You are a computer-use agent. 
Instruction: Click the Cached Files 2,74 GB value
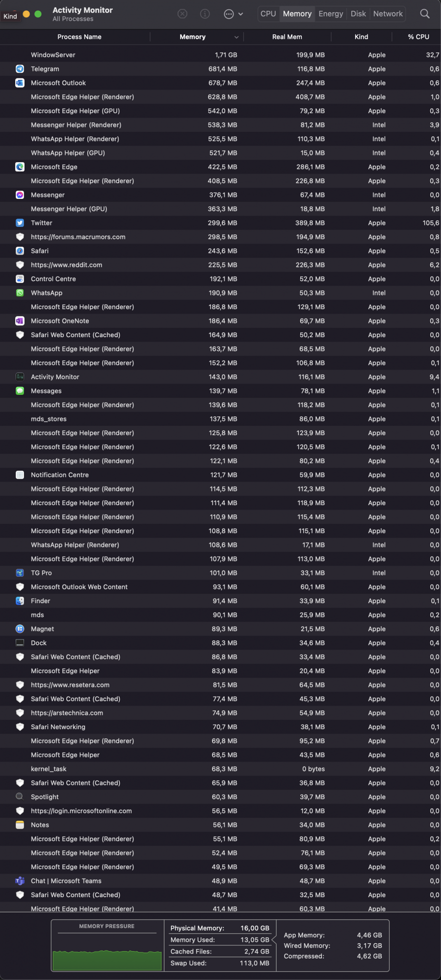(257, 952)
